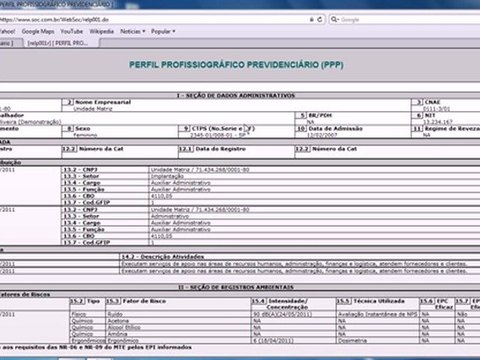Click the CTPS field label
The width and height of the screenshot is (480, 360).
[x=223, y=129]
